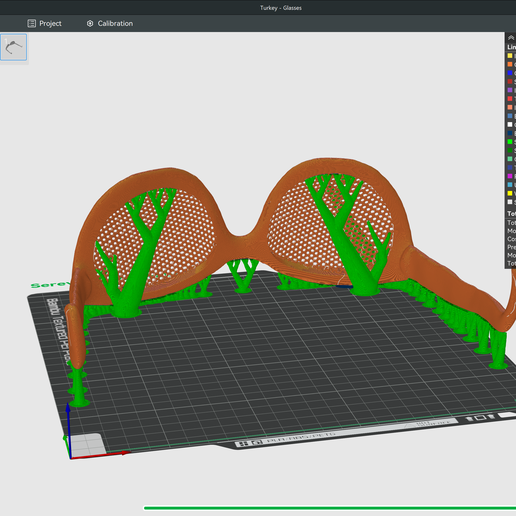
Task: Click the bright blue legend swatch
Action: (x=510, y=73)
